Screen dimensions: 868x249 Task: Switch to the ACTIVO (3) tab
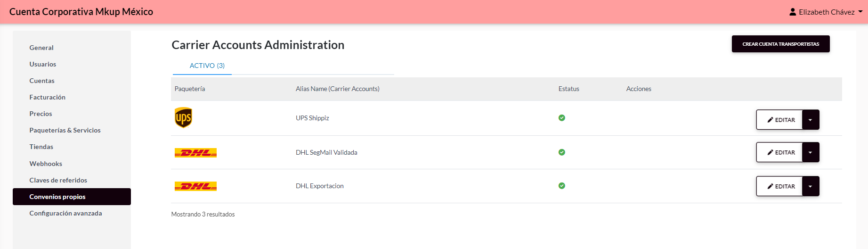pyautogui.click(x=207, y=66)
